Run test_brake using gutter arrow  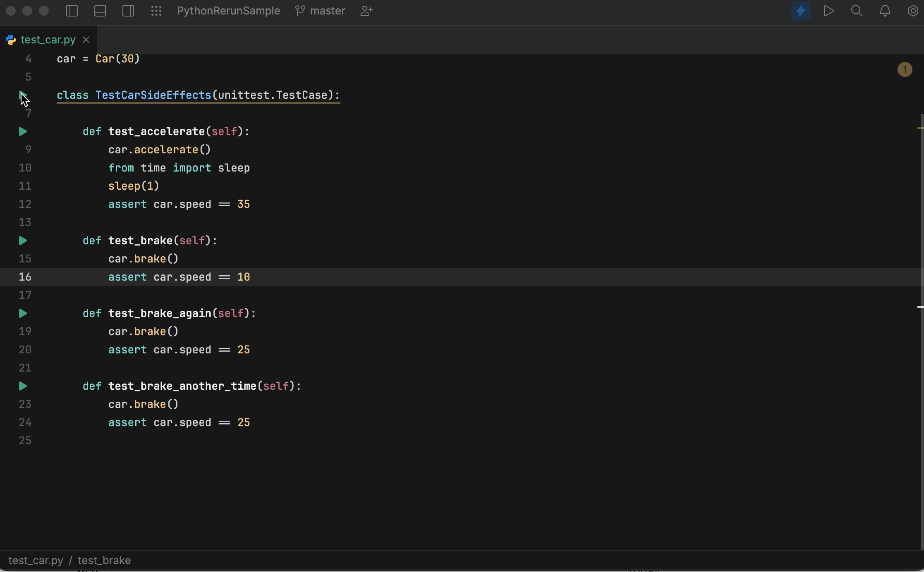click(x=23, y=241)
